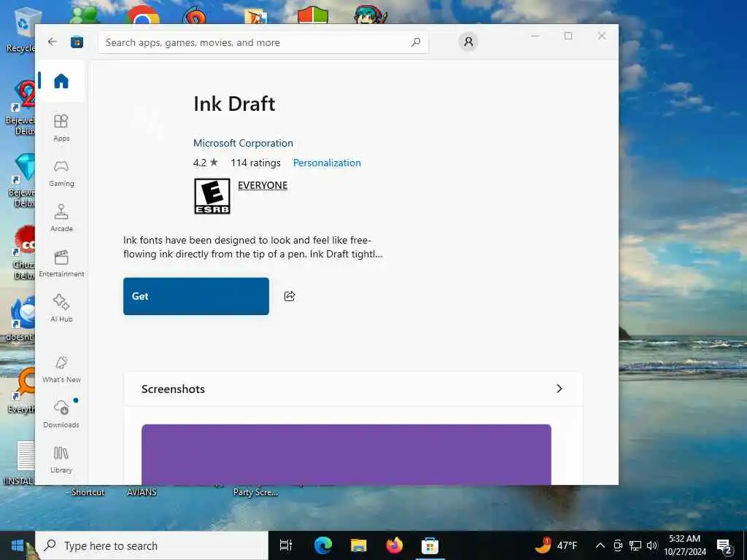Open the AI Hub section in sidebar

61,309
